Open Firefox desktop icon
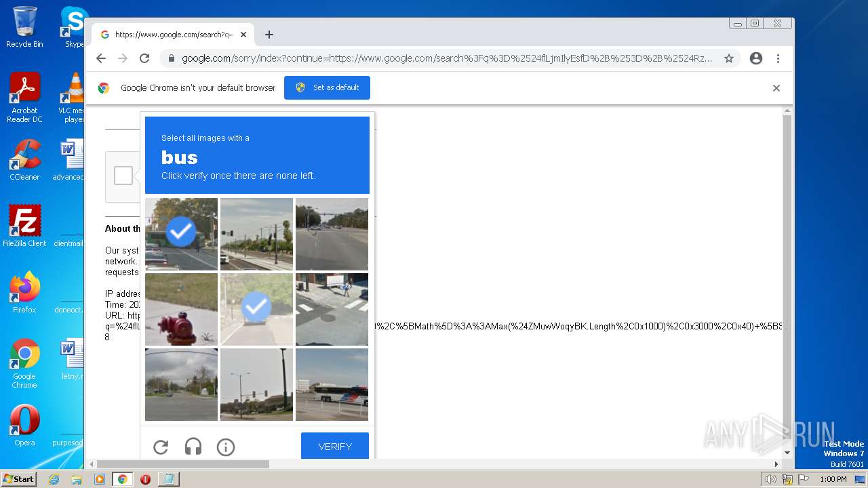This screenshot has height=488, width=868. [24, 292]
